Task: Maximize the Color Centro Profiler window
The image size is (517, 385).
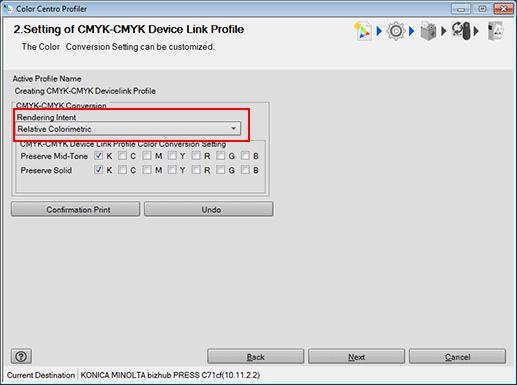Action: 482,9
